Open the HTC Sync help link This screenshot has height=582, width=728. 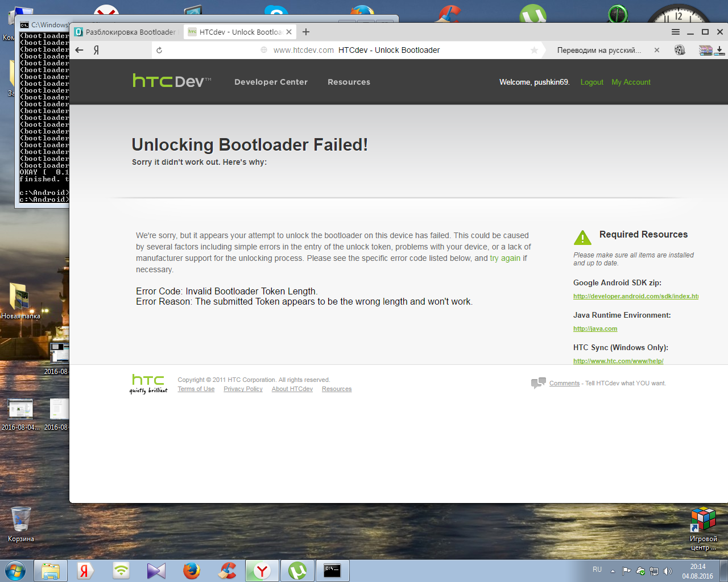[618, 361]
